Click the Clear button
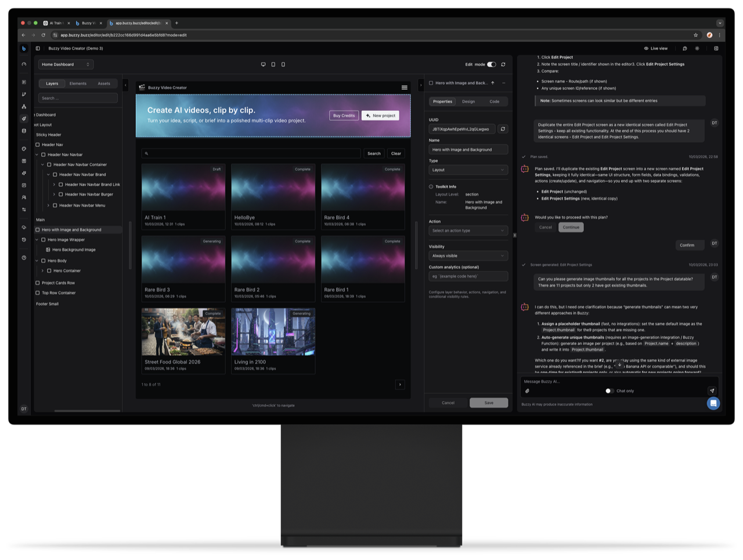Viewport: 743px width, 560px height. [x=396, y=154]
